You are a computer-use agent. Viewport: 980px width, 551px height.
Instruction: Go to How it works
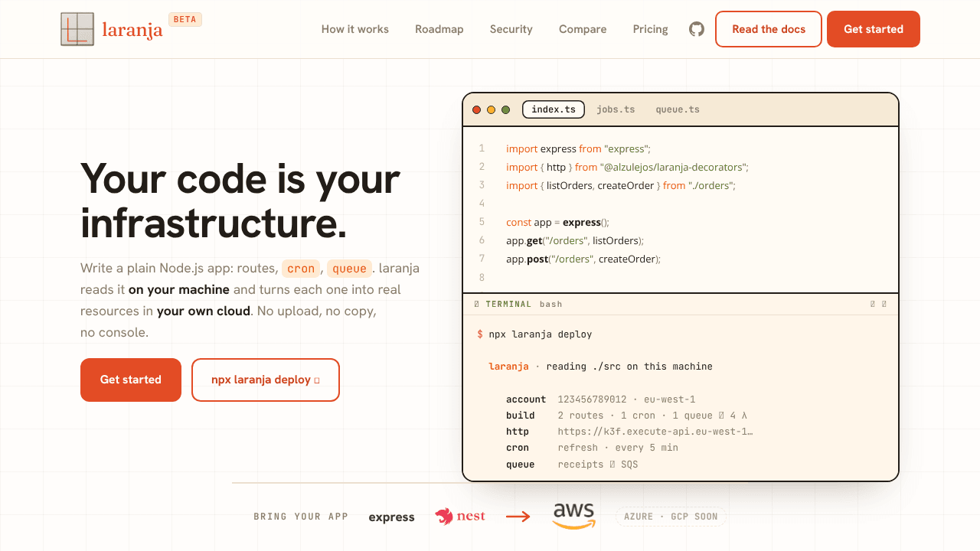click(x=355, y=29)
